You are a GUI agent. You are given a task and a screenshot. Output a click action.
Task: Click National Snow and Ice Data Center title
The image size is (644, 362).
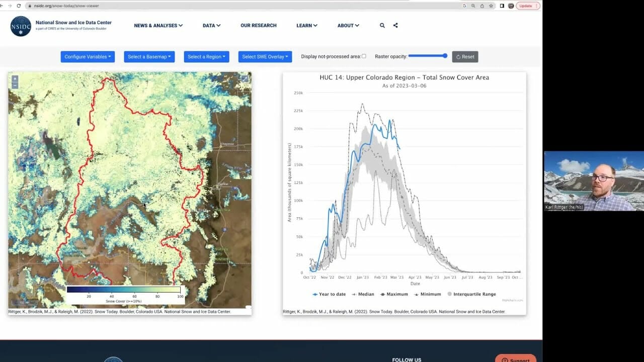[x=73, y=23]
